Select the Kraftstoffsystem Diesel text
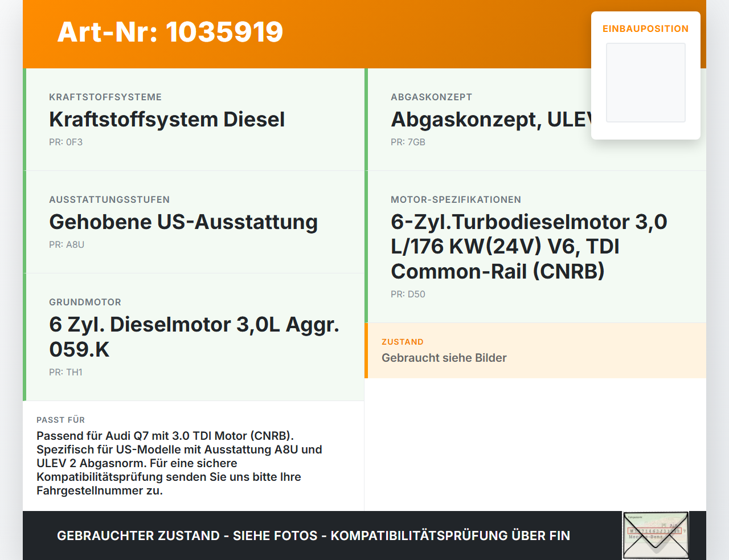This screenshot has width=729, height=560. coord(167,120)
